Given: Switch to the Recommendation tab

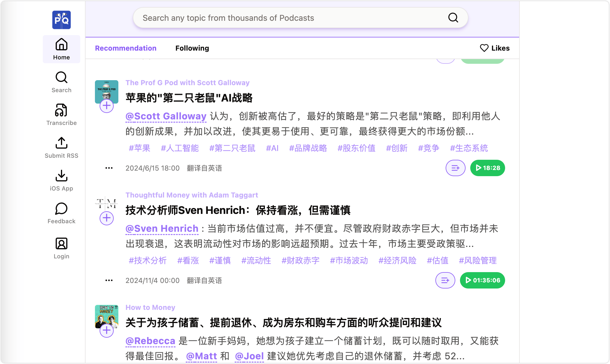Looking at the screenshot, I should click(126, 48).
